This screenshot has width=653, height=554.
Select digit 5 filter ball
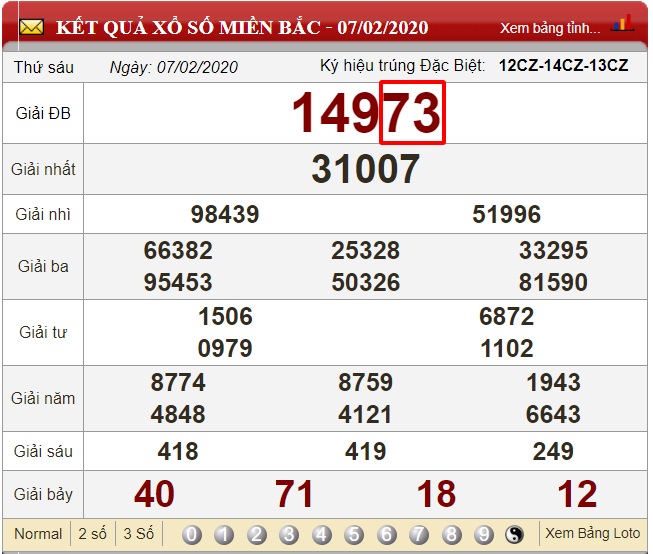pos(354,534)
